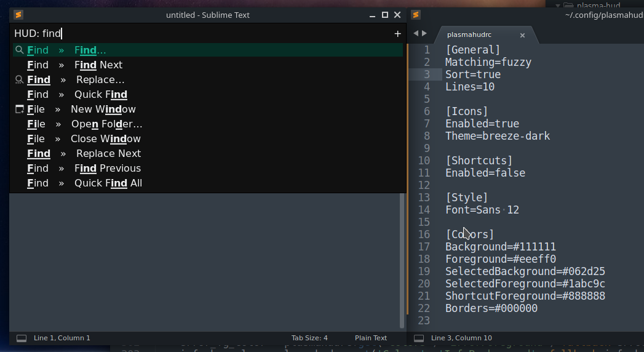Viewport: 644px width, 352px height.
Task: Click the [General] line in plasmahudrc
Action: click(x=473, y=50)
